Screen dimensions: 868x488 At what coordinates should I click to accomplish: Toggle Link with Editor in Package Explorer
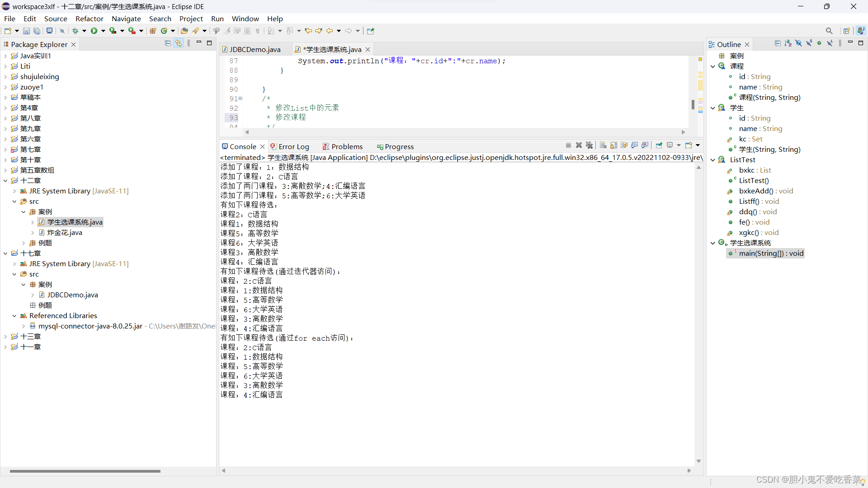tap(179, 43)
